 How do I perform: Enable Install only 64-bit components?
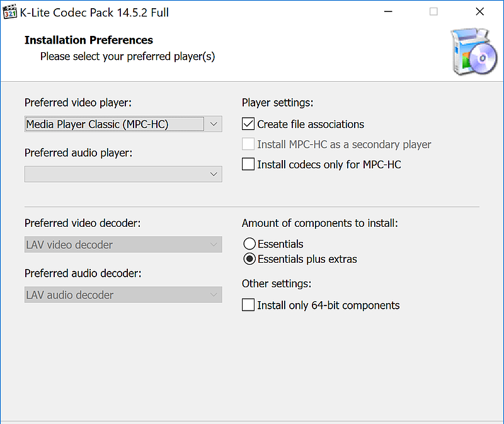coord(248,305)
